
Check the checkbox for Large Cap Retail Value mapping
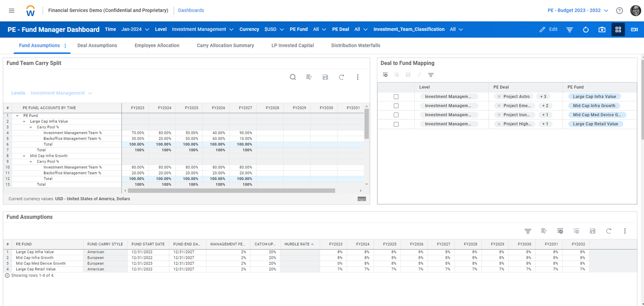click(396, 124)
